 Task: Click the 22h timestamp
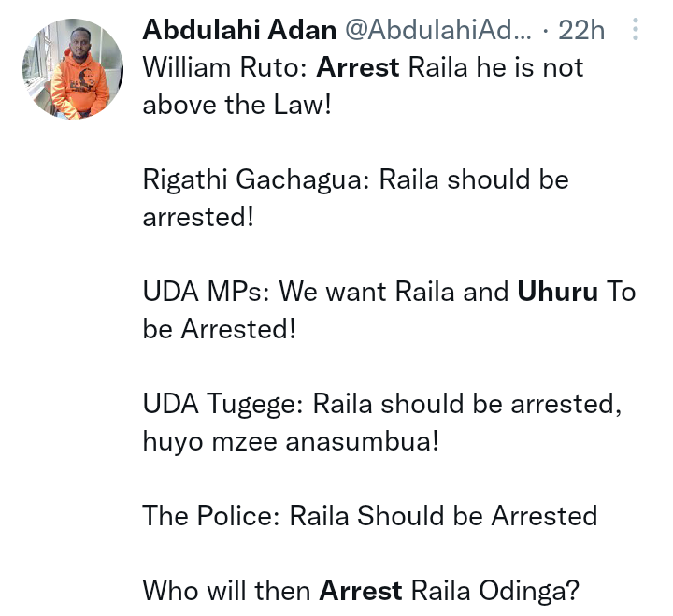tap(581, 30)
